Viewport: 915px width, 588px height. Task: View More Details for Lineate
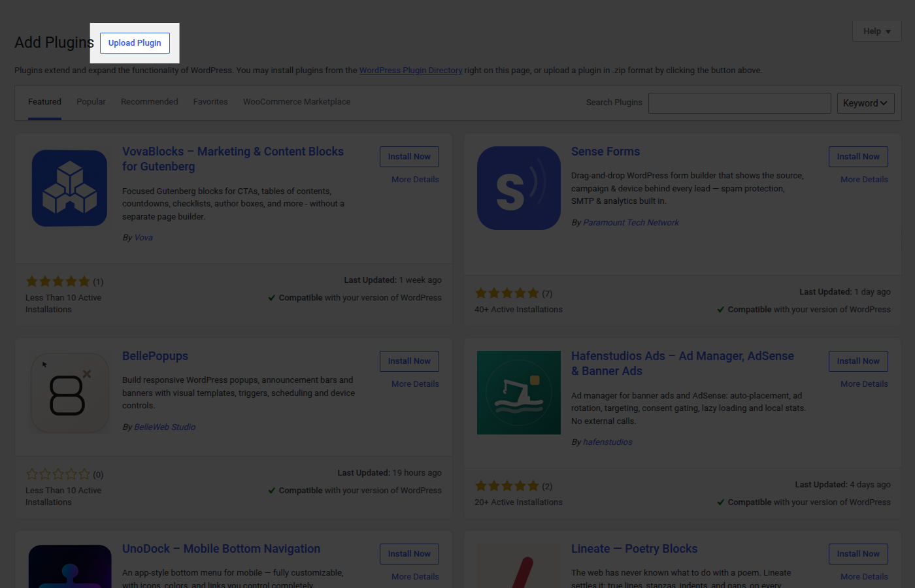pos(864,577)
